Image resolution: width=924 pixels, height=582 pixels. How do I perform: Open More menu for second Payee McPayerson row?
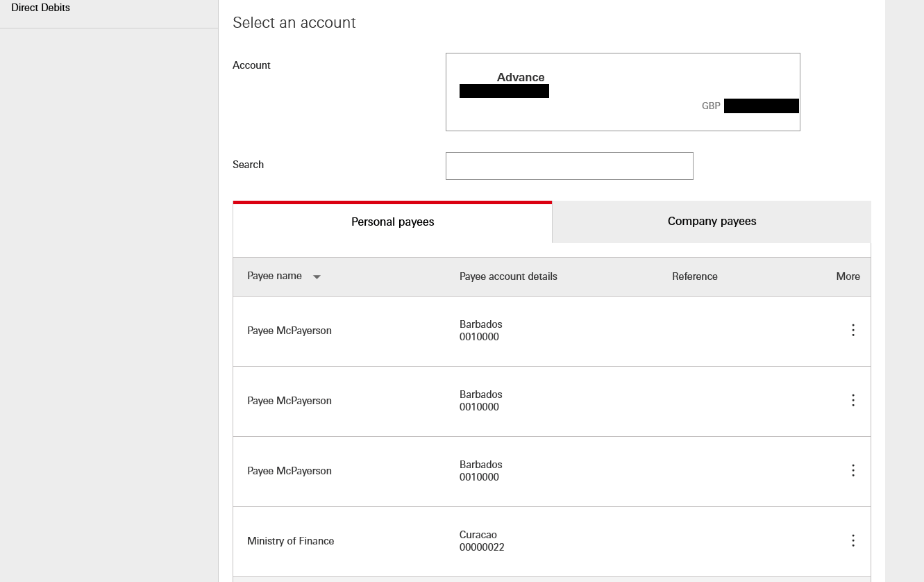pos(853,400)
